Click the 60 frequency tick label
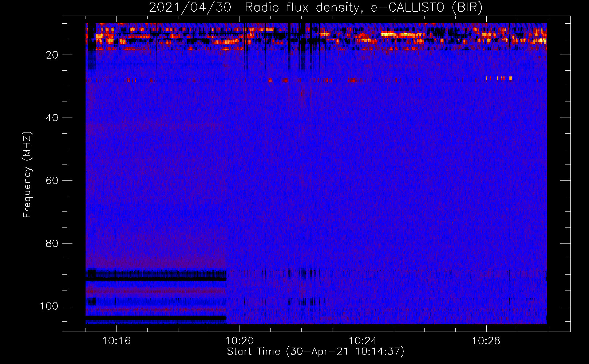589x364 pixels. [52, 181]
